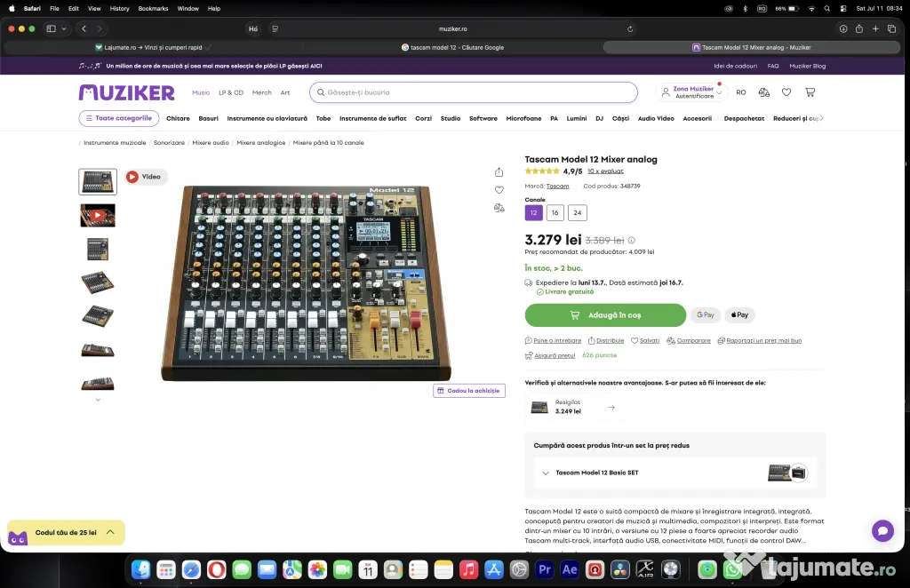The image size is (910, 588).
Task: Click Tascam brand link
Action: pyautogui.click(x=558, y=187)
